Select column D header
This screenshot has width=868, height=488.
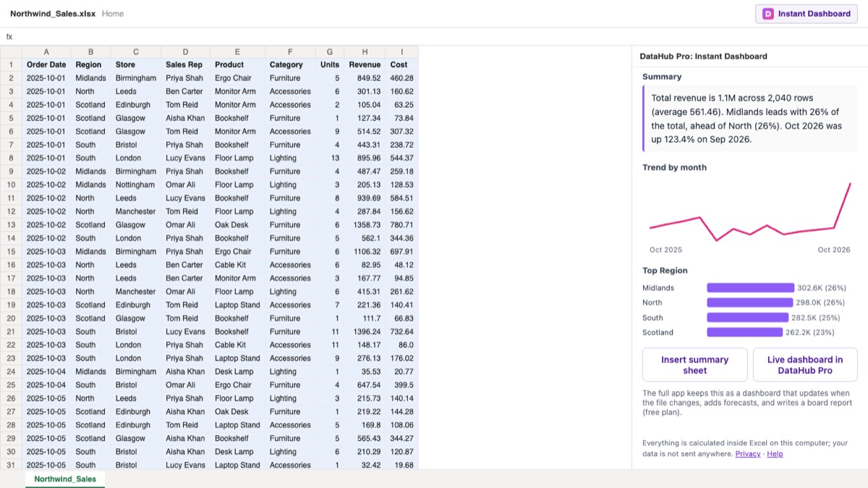(x=185, y=51)
